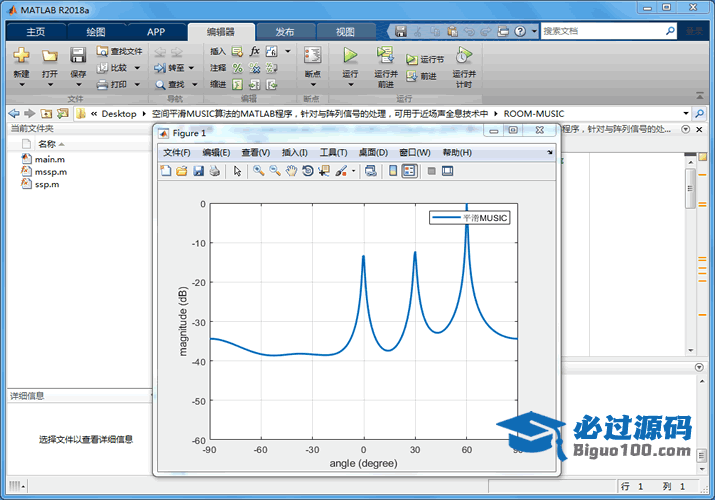715x500 pixels.
Task: Expand the dropdown arrow under 保存
Action: click(78, 85)
